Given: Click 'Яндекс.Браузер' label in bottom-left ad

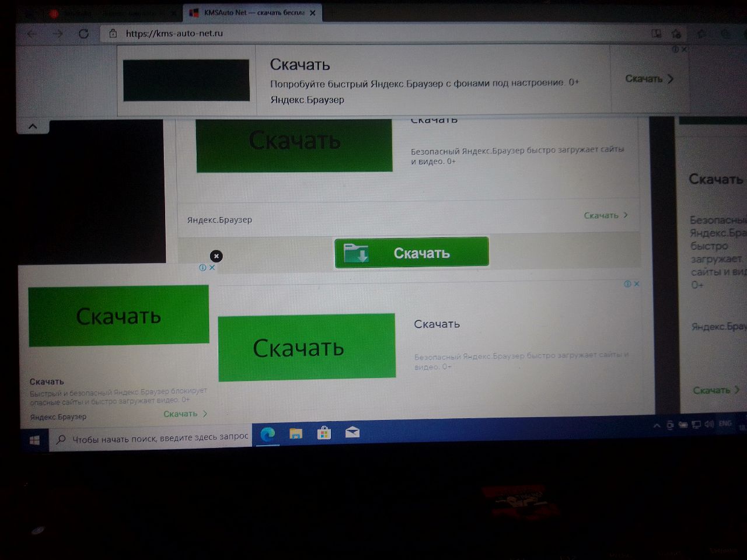Looking at the screenshot, I should [x=58, y=417].
